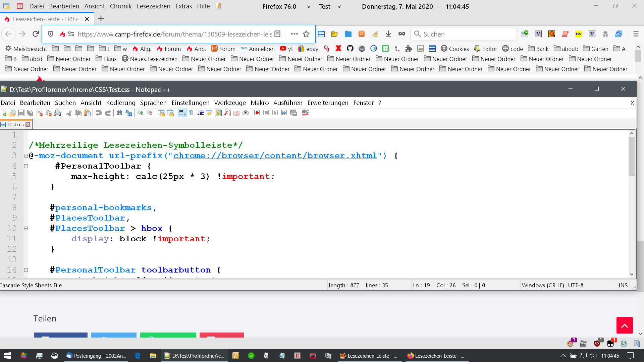644x362 pixels.
Task: Click the chrome://browser/content/browser.xhtml link
Action: 275,156
